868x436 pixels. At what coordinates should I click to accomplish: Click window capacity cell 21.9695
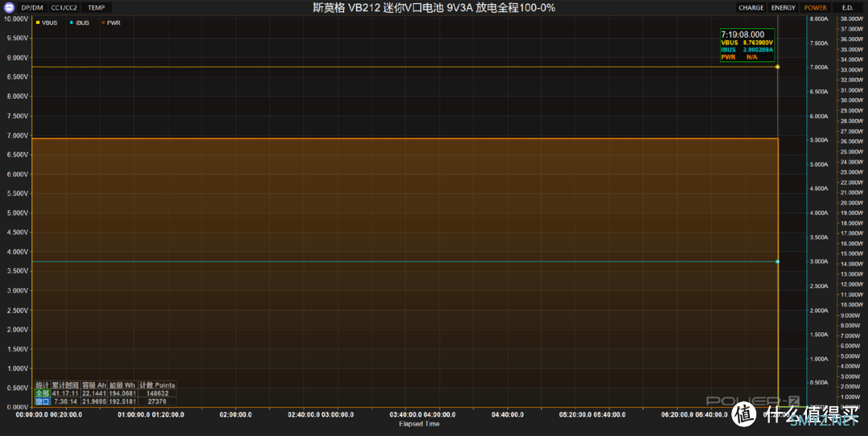tap(94, 401)
